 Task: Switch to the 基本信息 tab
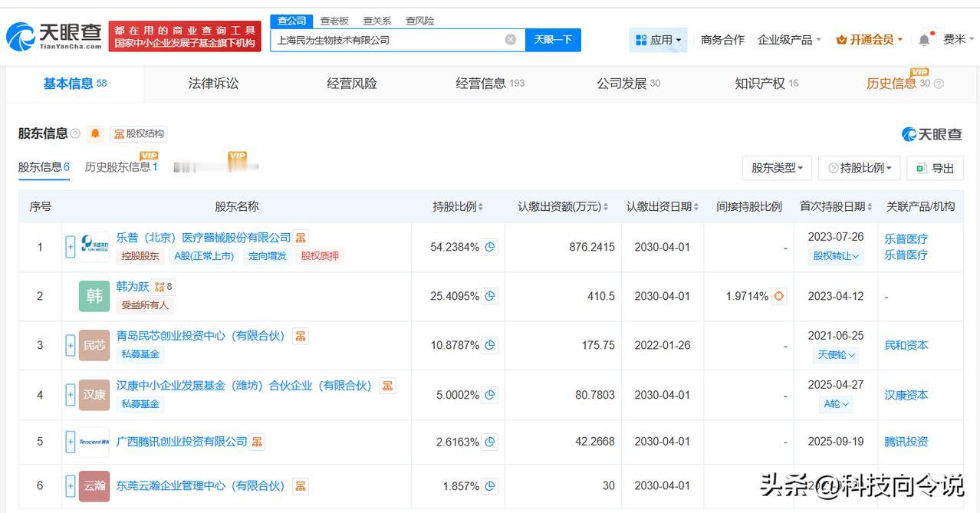[x=74, y=84]
